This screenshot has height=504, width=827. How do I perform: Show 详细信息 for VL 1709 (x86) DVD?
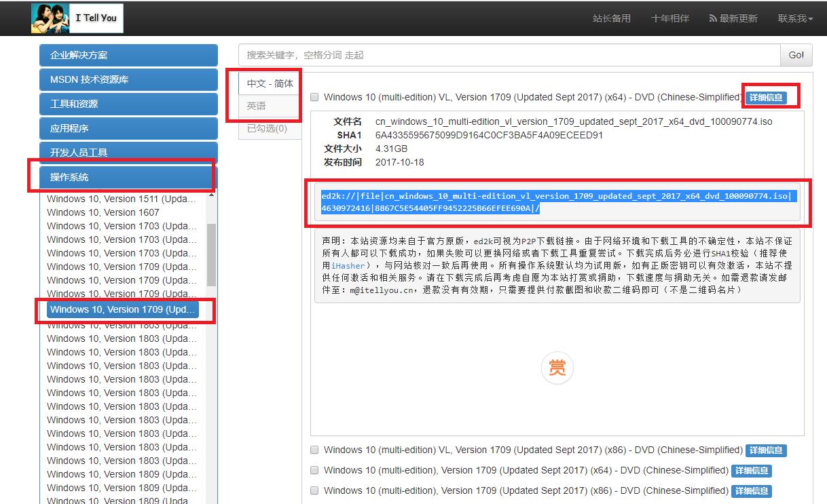pos(766,450)
